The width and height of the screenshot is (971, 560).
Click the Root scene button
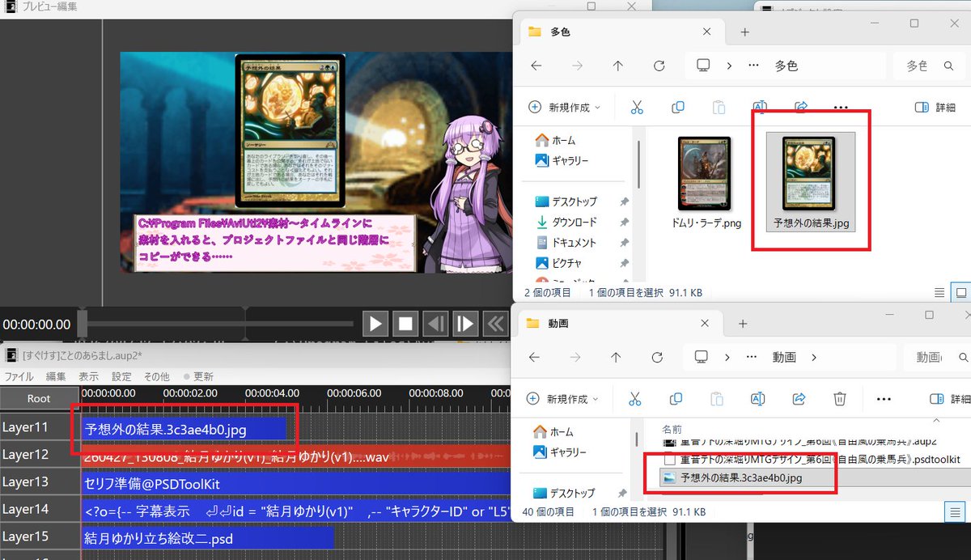39,398
